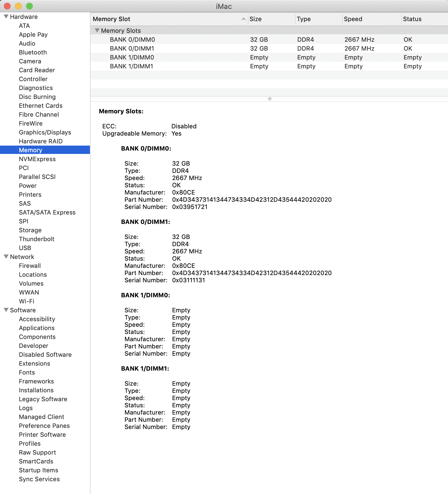Select Diagnostics in the sidebar
448x494 pixels.
coord(36,88)
